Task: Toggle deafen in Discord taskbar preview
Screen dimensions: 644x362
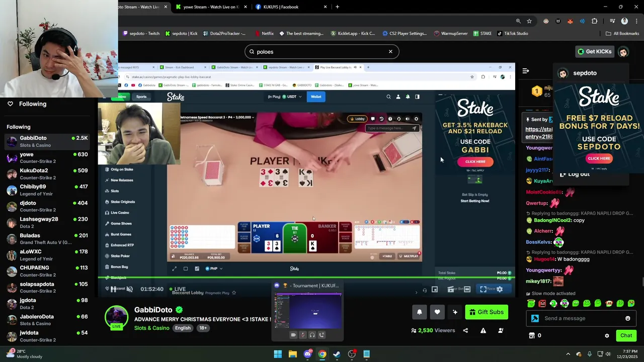Action: click(312, 335)
